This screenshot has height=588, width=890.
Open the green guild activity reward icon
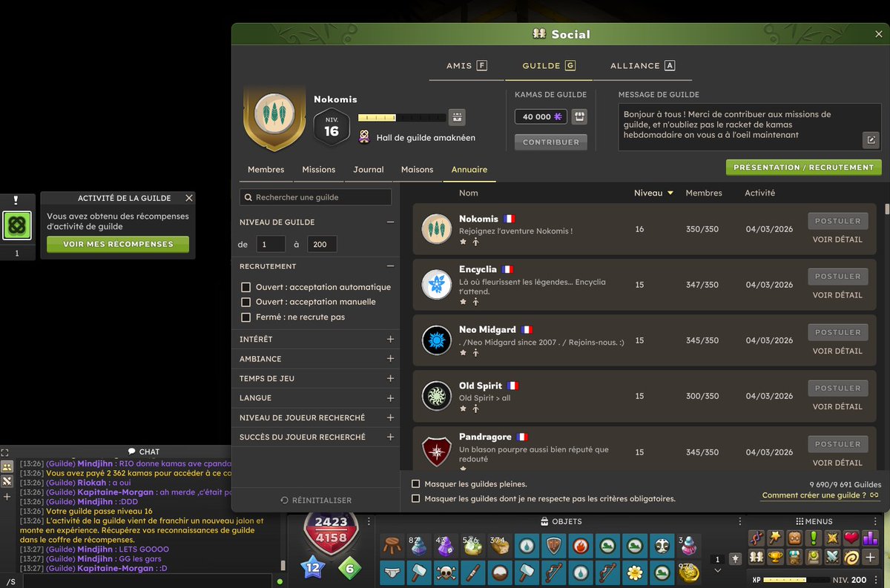pyautogui.click(x=16, y=225)
